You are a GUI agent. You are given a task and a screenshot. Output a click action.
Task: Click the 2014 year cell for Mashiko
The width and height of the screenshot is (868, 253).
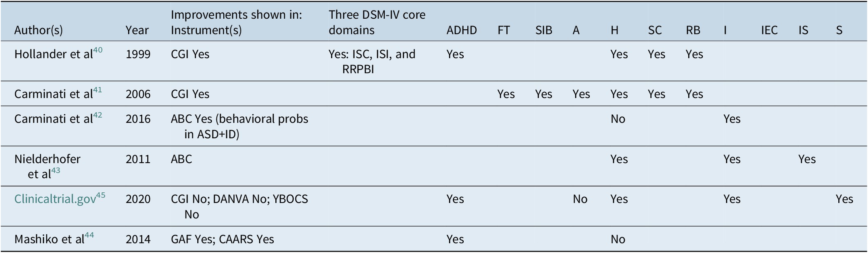pyautogui.click(x=138, y=239)
